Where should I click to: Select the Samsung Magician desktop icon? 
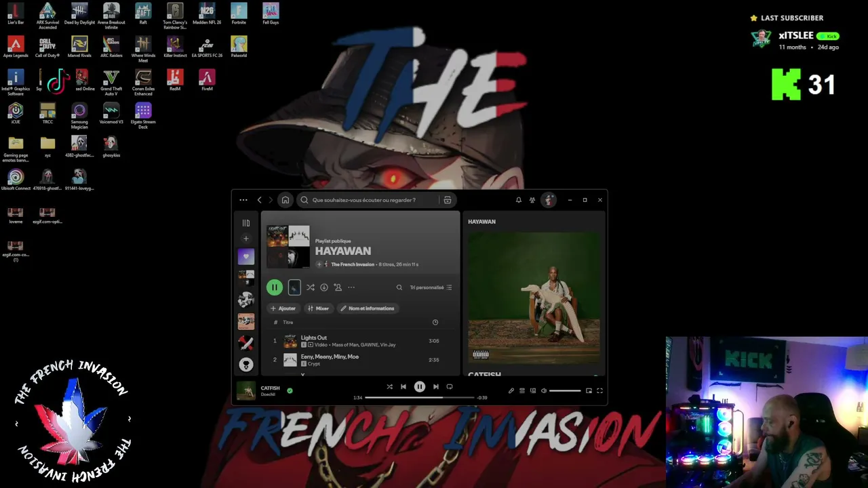(x=79, y=116)
